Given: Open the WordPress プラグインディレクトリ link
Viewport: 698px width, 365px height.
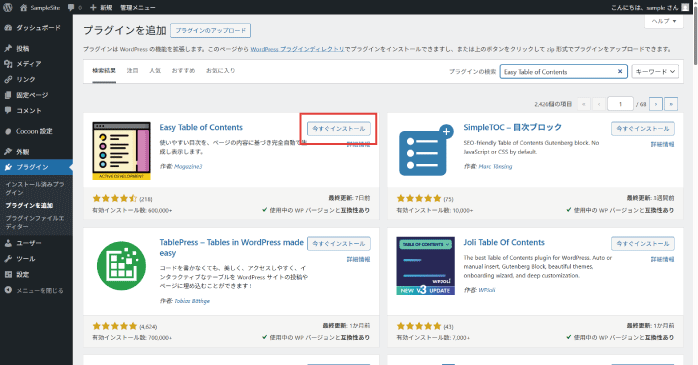Looking at the screenshot, I should pos(297,49).
